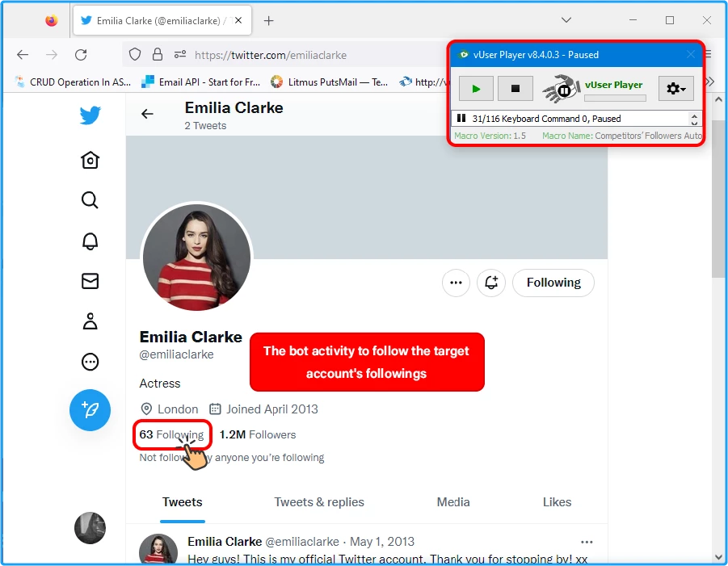Click the Twitter bird logo in sidebar
The width and height of the screenshot is (728, 566).
pyautogui.click(x=90, y=115)
